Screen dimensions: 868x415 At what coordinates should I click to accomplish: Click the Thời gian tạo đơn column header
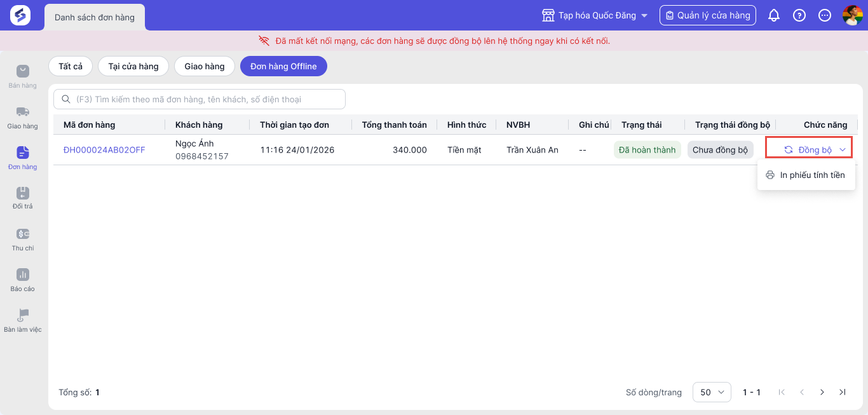click(294, 125)
